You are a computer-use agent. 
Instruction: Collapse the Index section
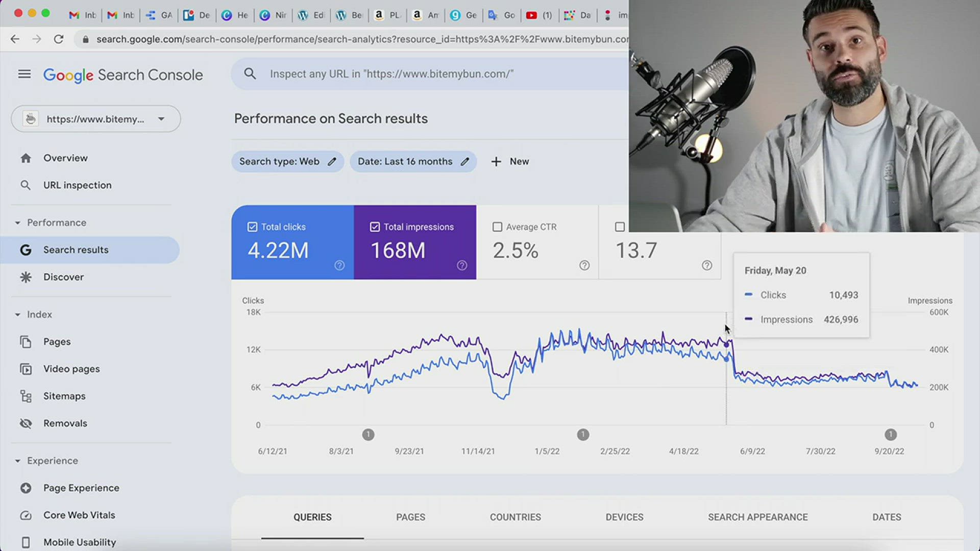point(17,315)
